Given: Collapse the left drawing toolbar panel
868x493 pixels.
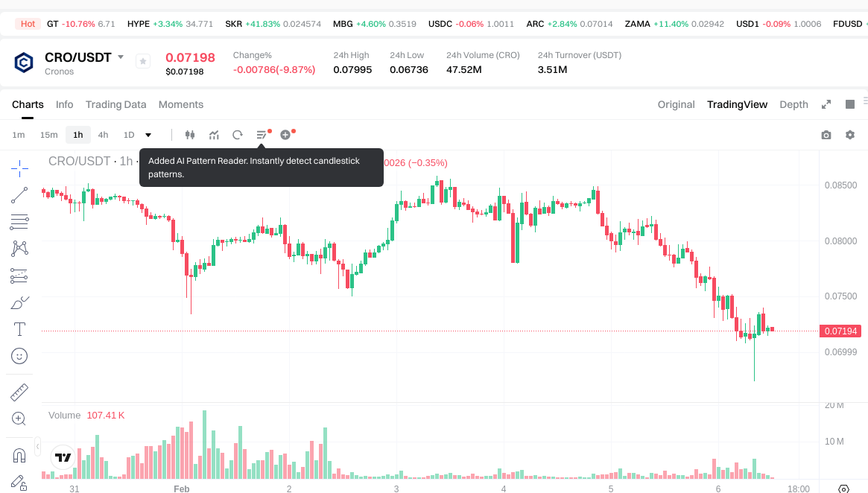Looking at the screenshot, I should (x=38, y=447).
